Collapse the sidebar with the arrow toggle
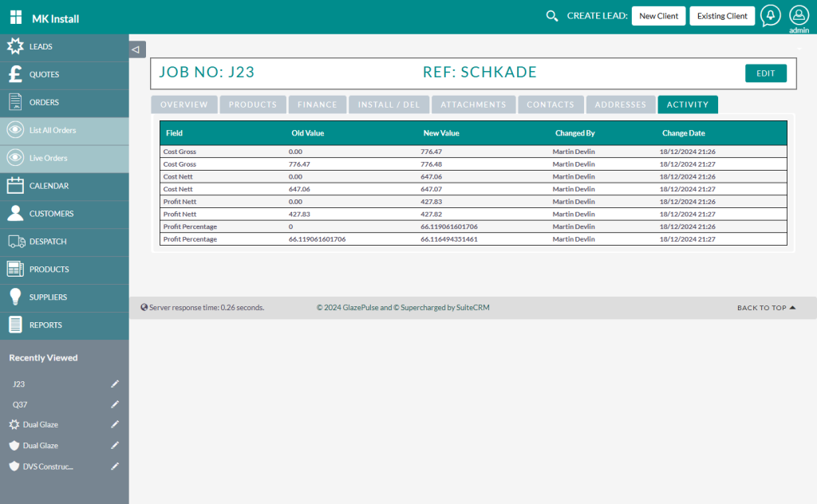The width and height of the screenshot is (817, 504). click(136, 49)
